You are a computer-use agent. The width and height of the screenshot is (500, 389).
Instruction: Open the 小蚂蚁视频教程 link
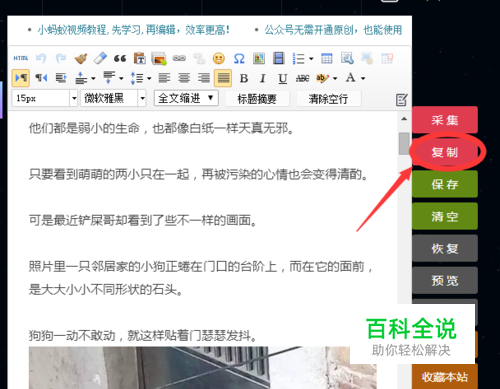(133, 30)
